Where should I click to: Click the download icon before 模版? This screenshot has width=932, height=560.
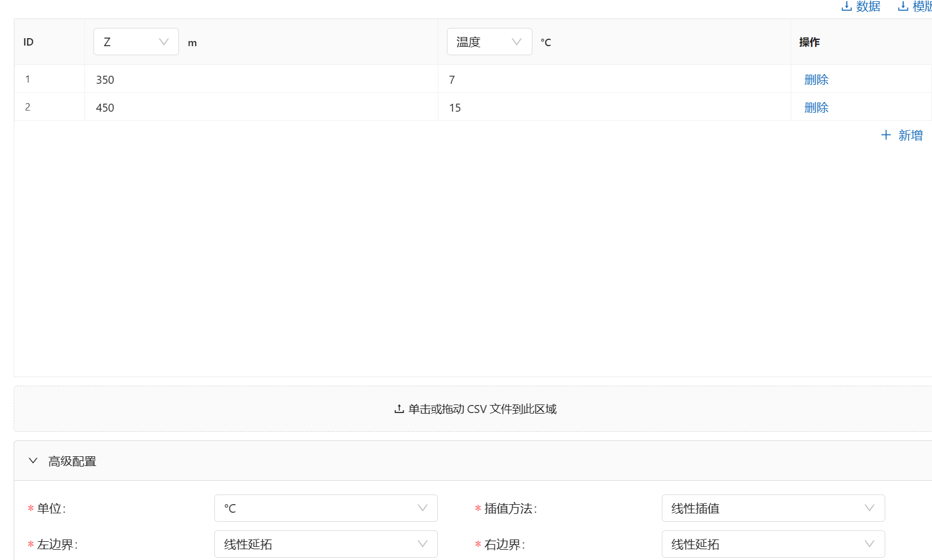[903, 6]
